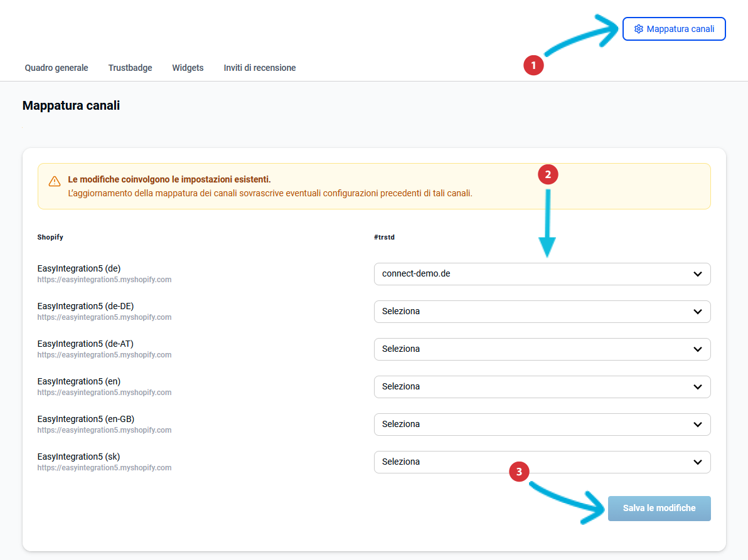Viewport: 748px width, 560px height.
Task: Click the shop URL under EasyIntegration5 (de)
Action: click(x=104, y=280)
